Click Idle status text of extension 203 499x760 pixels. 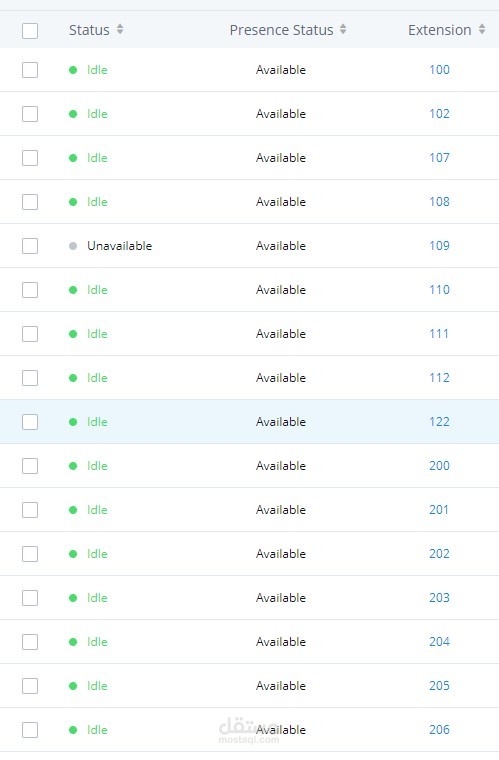[x=97, y=598]
